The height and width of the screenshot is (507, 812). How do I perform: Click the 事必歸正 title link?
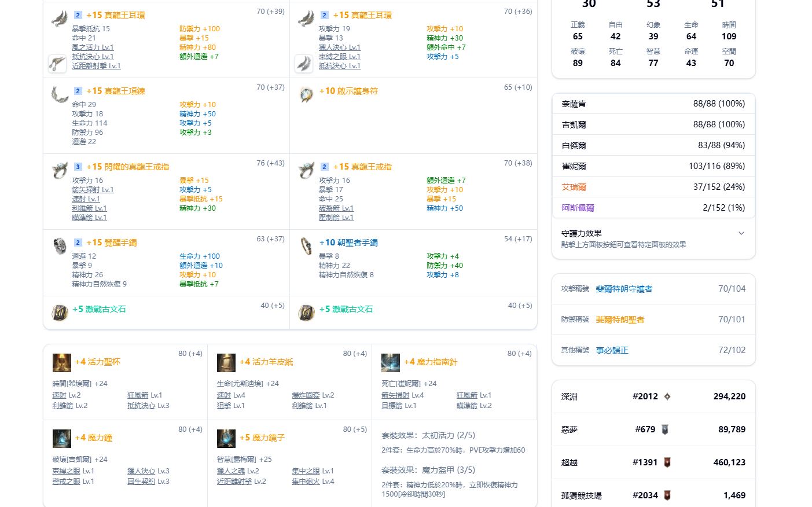612,350
